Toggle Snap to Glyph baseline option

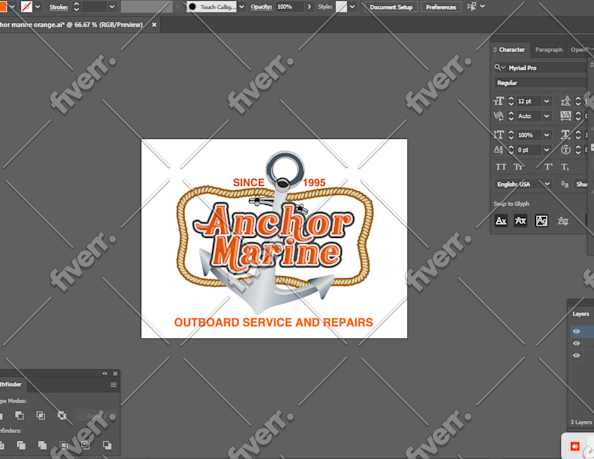(x=501, y=220)
